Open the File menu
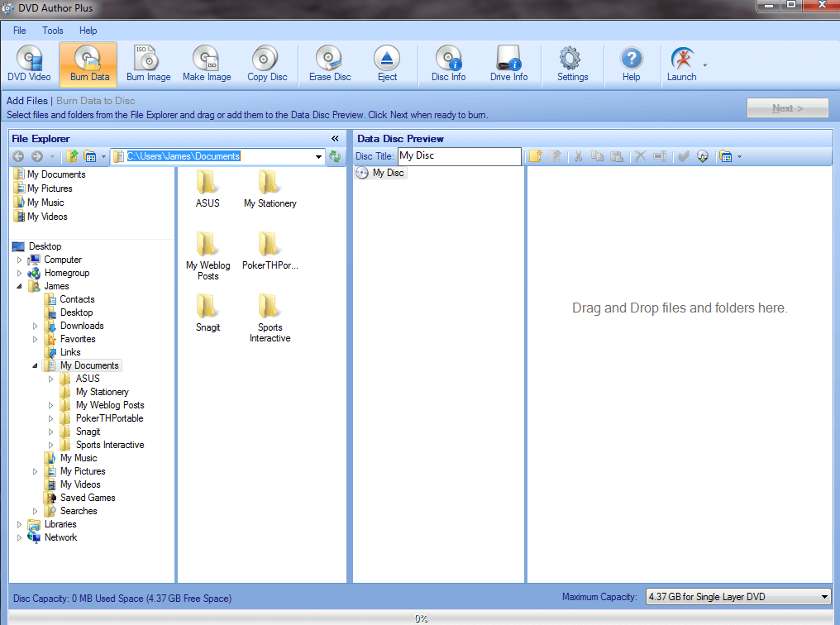 19,31
